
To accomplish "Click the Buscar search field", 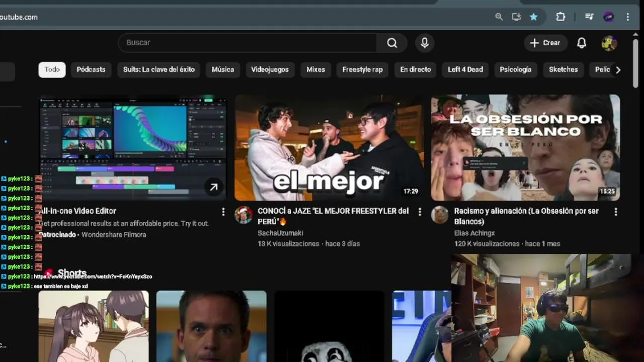I will [x=248, y=43].
